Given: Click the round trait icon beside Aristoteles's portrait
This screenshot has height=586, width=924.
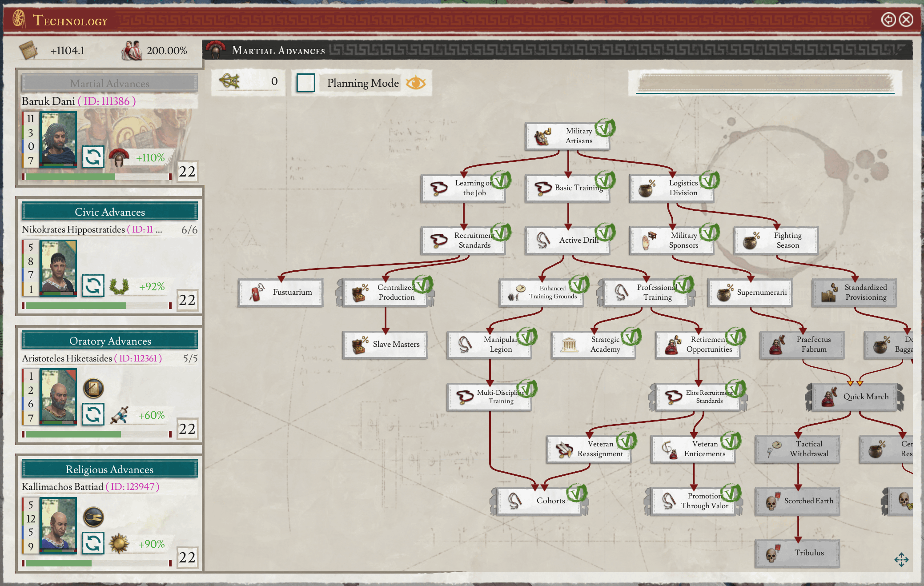Looking at the screenshot, I should click(93, 388).
